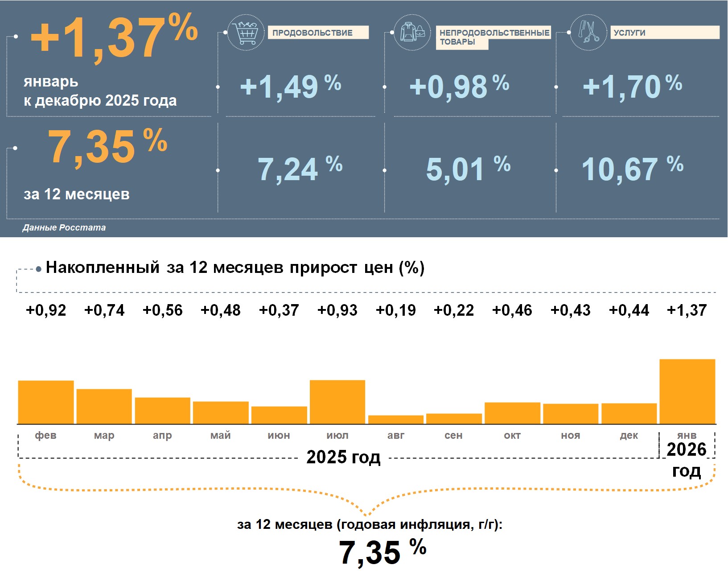Click the large +1,37% headline figure
728x573 pixels.
point(114,38)
